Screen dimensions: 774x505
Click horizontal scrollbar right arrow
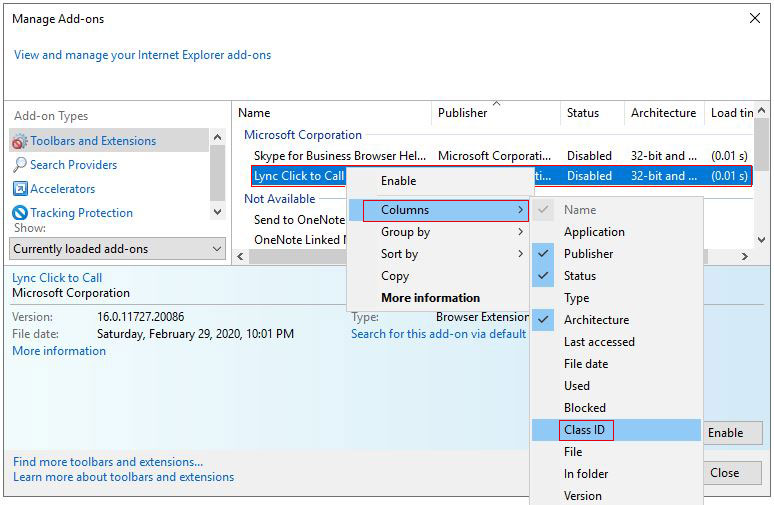(744, 256)
